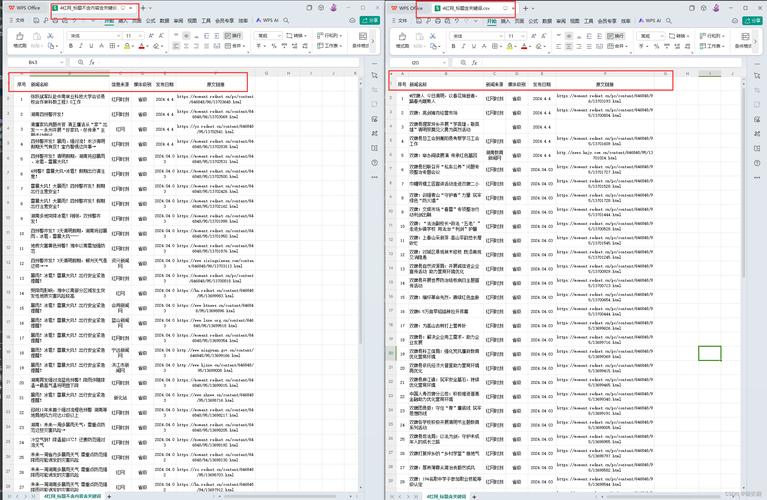Click WPS AI in left window menu bar
Viewport: 767px width, 500px height.
tap(267, 21)
